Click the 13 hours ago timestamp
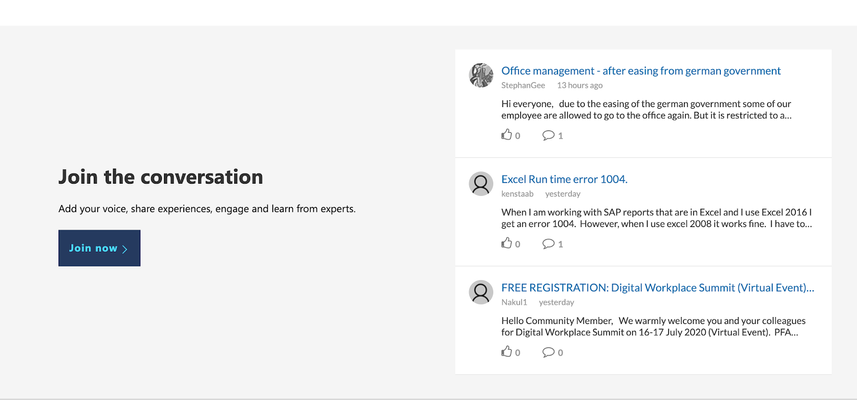The width and height of the screenshot is (857, 400). (x=580, y=85)
